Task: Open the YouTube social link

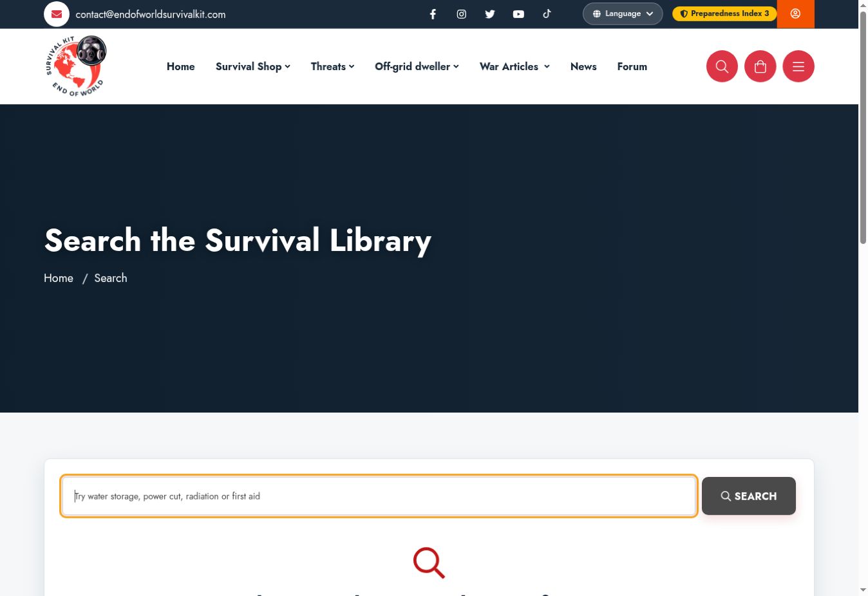Action: [x=518, y=14]
